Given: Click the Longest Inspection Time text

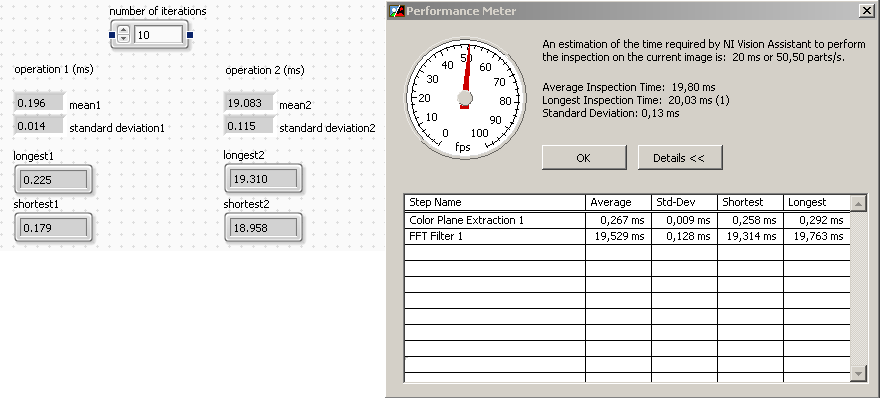Looking at the screenshot, I should pos(636,100).
